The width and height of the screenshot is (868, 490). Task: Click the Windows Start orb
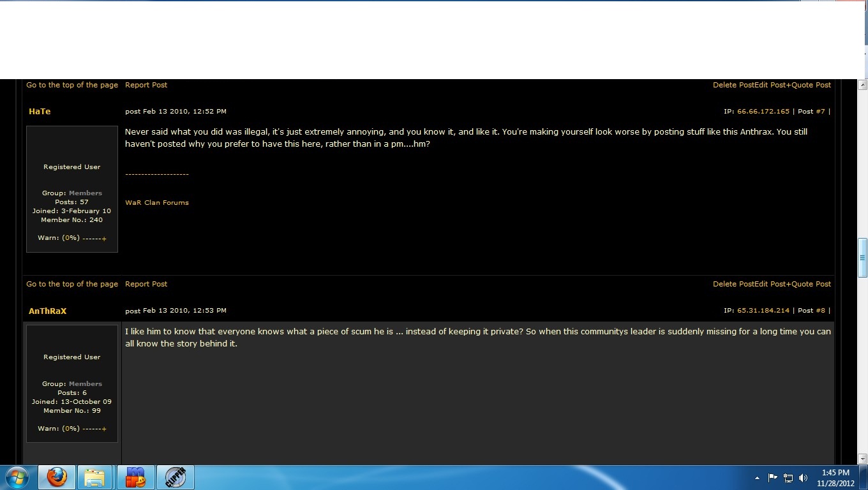[x=17, y=477]
